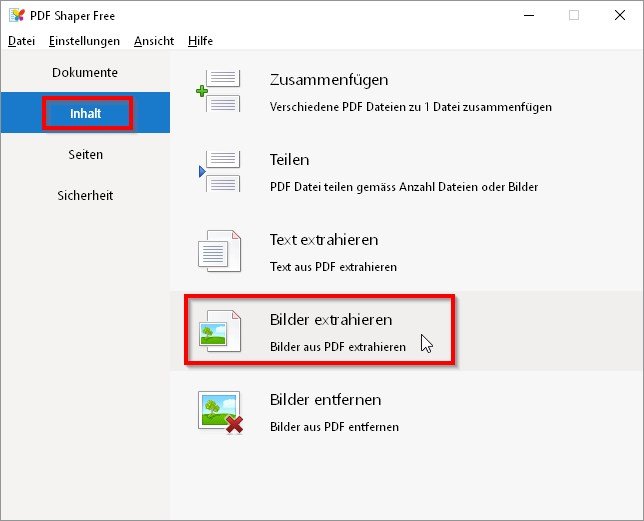Click the 'Bilder aus PDF extrahieren' description
The height and width of the screenshot is (521, 644).
[338, 347]
